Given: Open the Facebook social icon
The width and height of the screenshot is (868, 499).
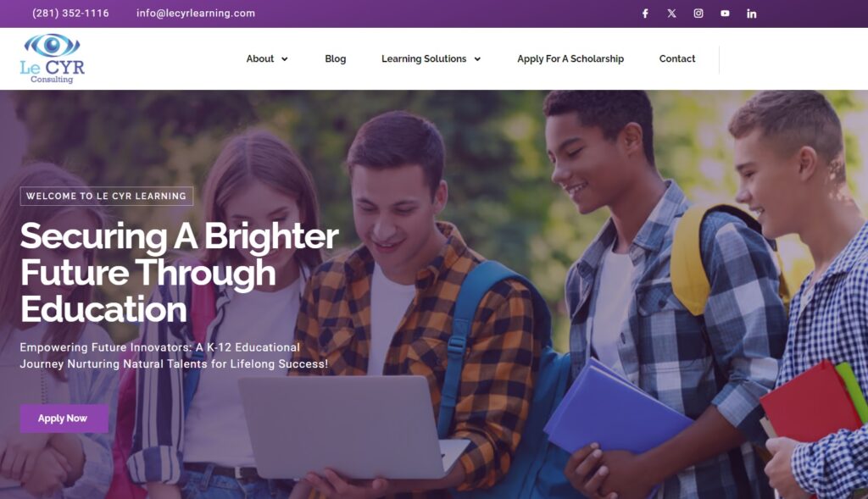Looking at the screenshot, I should [x=645, y=14].
